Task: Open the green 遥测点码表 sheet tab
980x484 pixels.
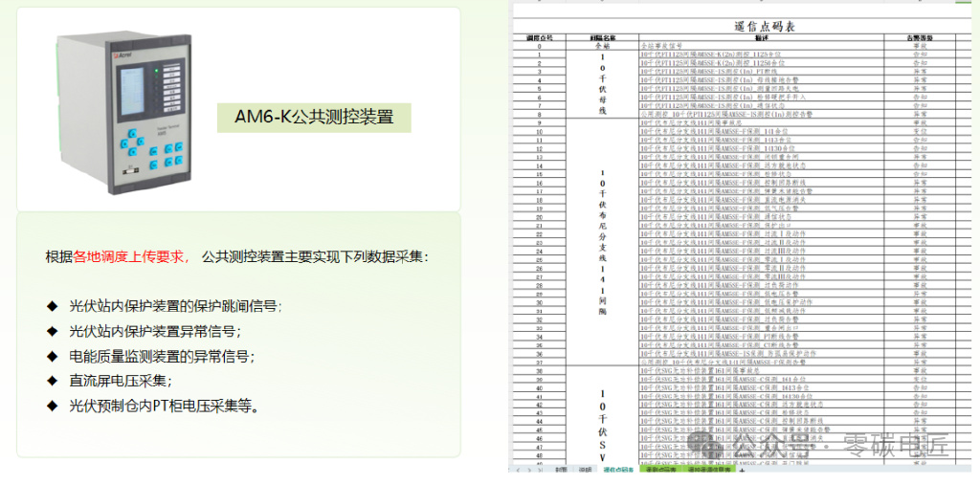Action: 660,470
